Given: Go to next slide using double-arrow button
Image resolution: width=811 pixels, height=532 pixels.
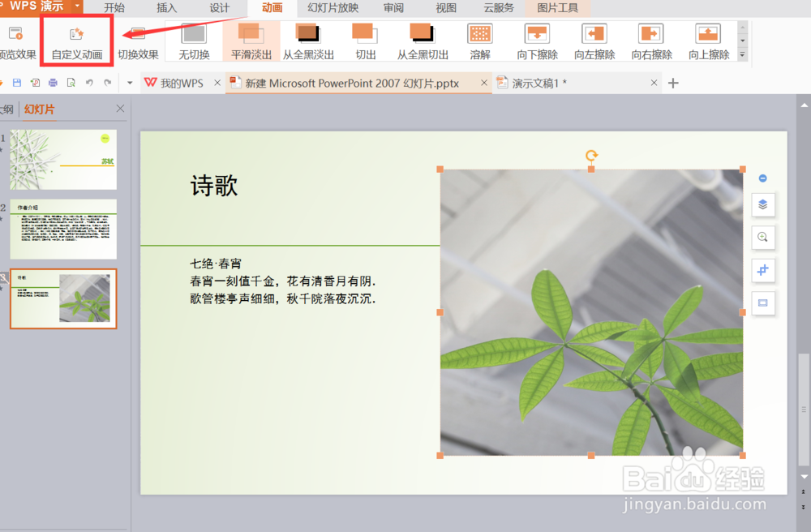Looking at the screenshot, I should pyautogui.click(x=804, y=507).
